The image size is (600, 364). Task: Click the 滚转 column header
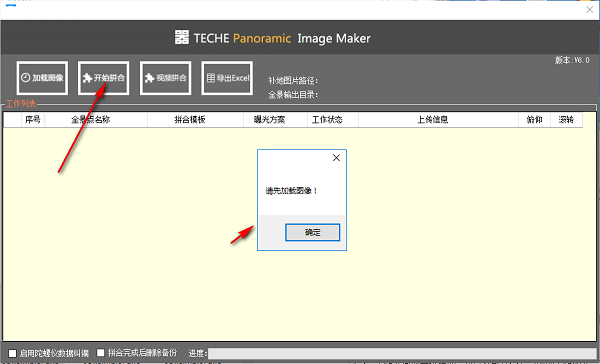click(x=566, y=120)
